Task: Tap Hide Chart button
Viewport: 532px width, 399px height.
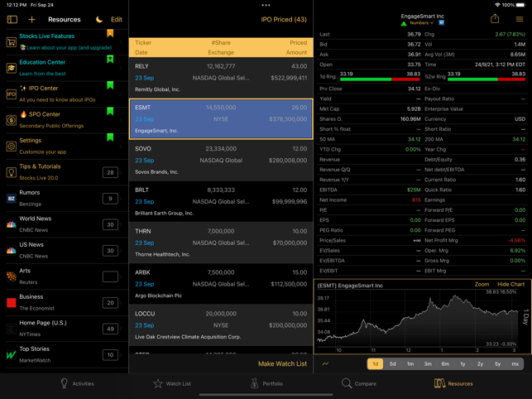Action: click(x=511, y=284)
